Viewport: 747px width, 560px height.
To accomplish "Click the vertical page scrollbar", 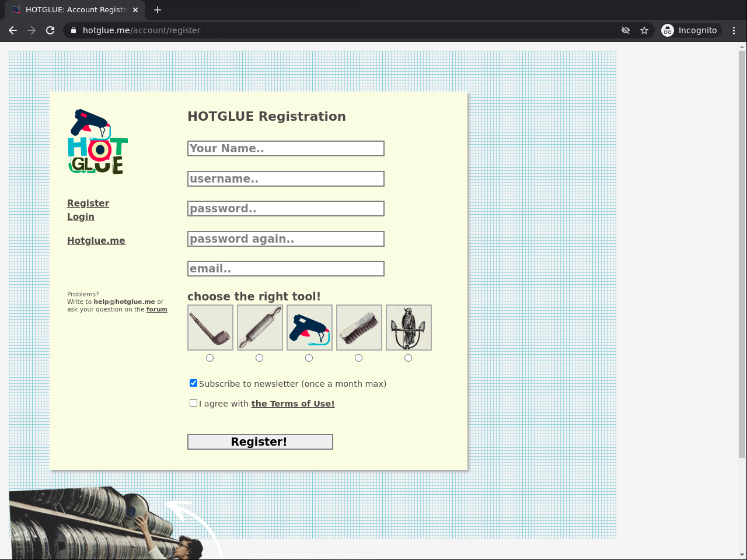I will tap(742, 254).
